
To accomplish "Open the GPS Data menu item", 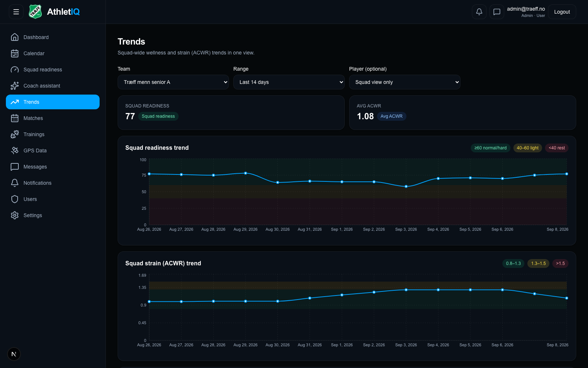I will (53, 151).
